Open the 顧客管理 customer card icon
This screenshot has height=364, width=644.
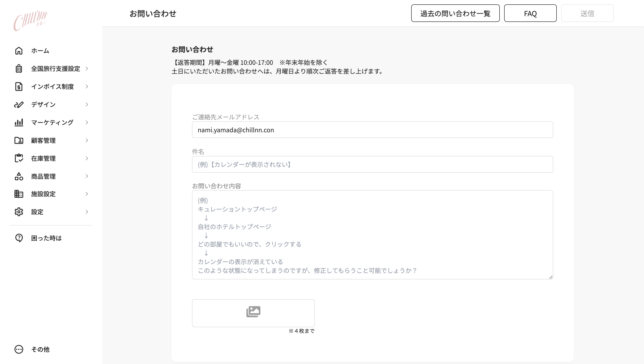coord(19,141)
